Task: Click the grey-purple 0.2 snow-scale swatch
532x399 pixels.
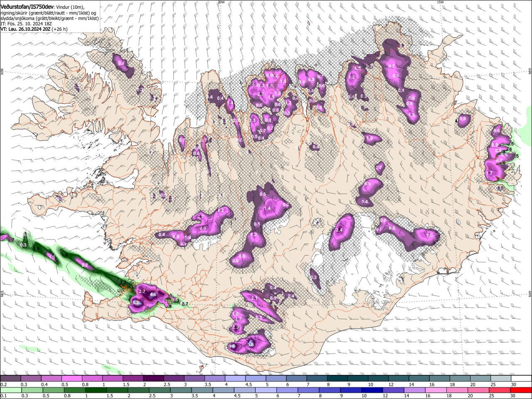Action: point(10,379)
